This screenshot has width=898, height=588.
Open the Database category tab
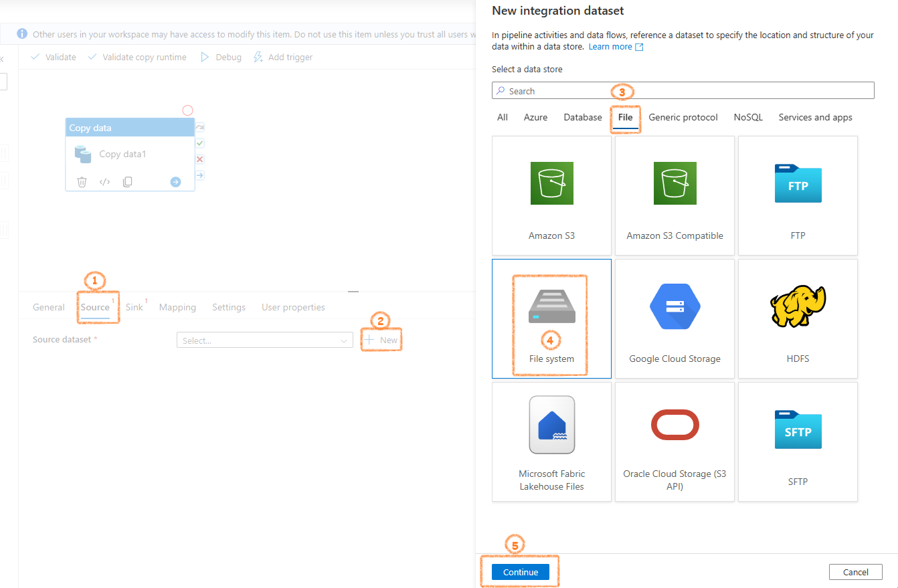pos(583,117)
